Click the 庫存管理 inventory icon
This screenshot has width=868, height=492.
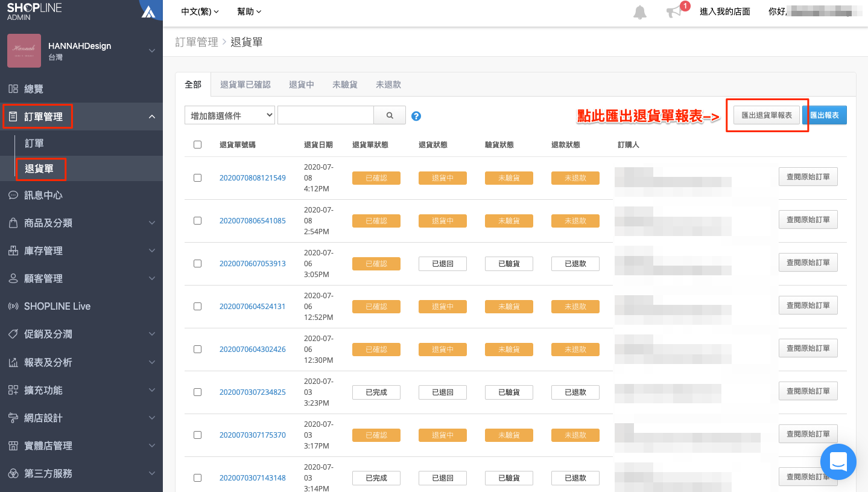13,251
